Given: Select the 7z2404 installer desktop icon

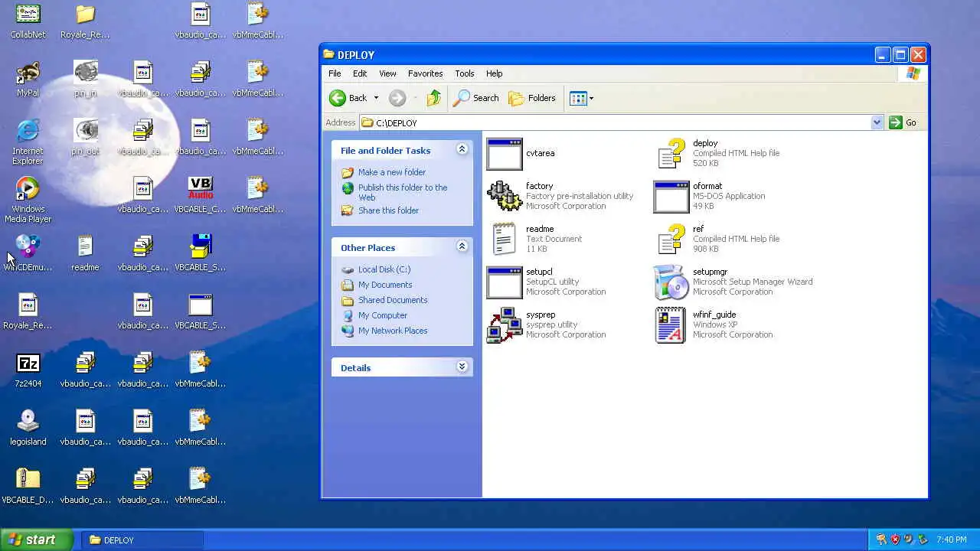Looking at the screenshot, I should click(x=28, y=370).
